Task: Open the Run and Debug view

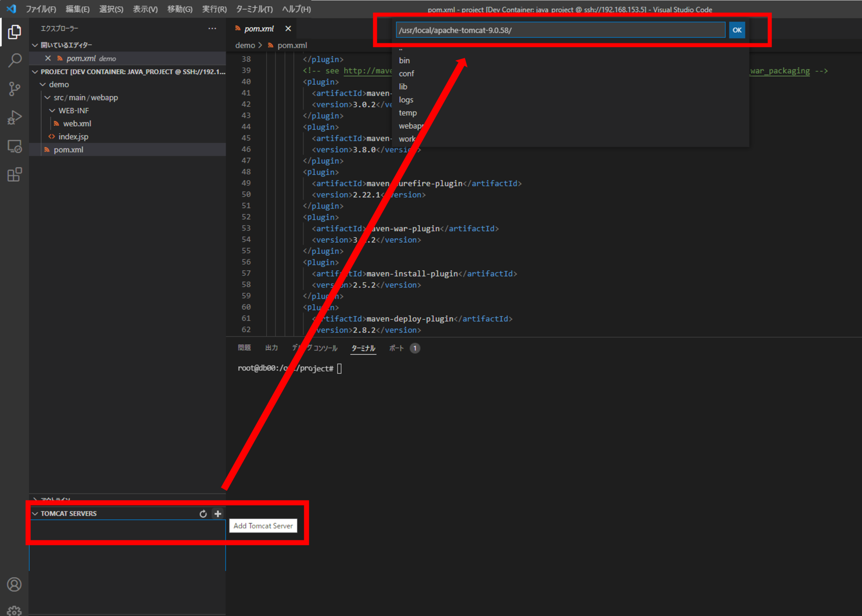Action: 15,118
